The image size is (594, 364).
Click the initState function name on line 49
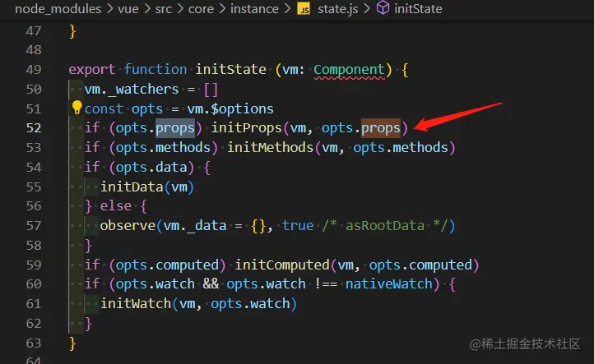click(230, 70)
